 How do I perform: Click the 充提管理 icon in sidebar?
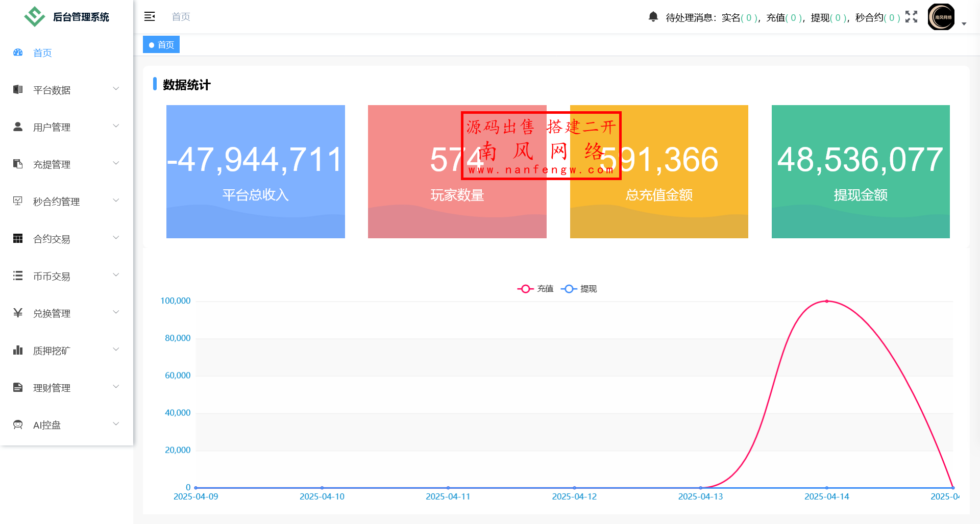[18, 164]
